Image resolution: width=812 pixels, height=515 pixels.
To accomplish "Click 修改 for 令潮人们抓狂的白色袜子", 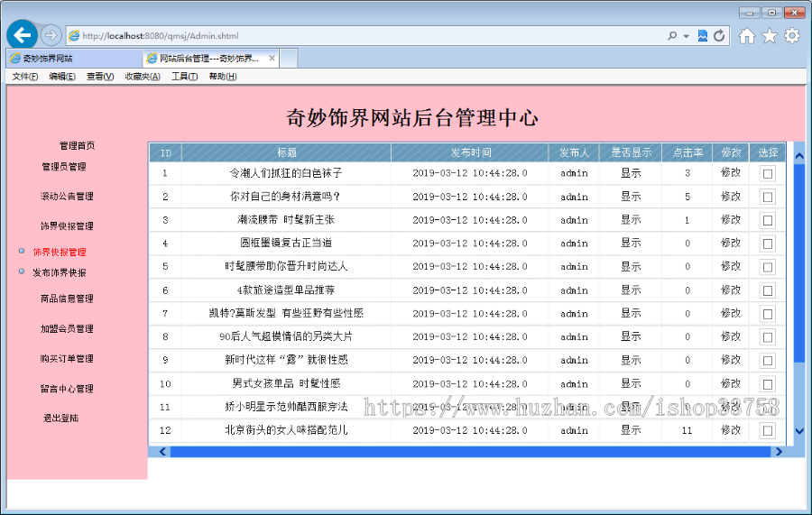I will pyautogui.click(x=731, y=173).
